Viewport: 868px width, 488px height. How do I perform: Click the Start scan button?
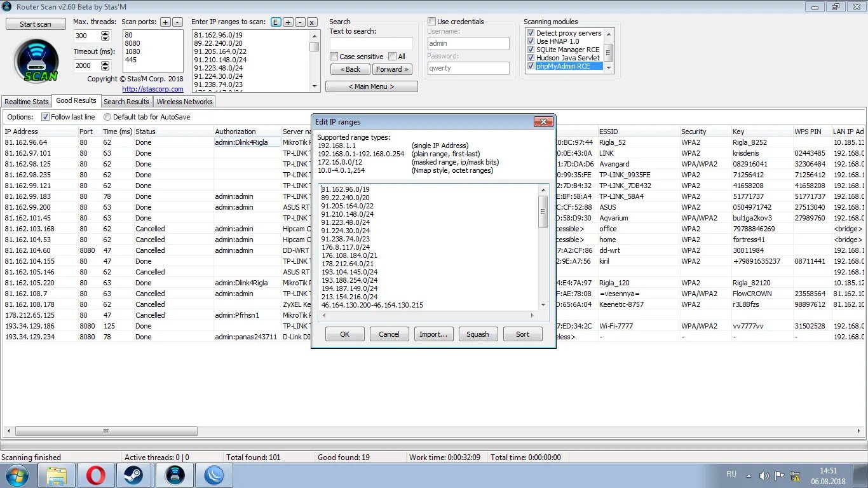pos(36,24)
